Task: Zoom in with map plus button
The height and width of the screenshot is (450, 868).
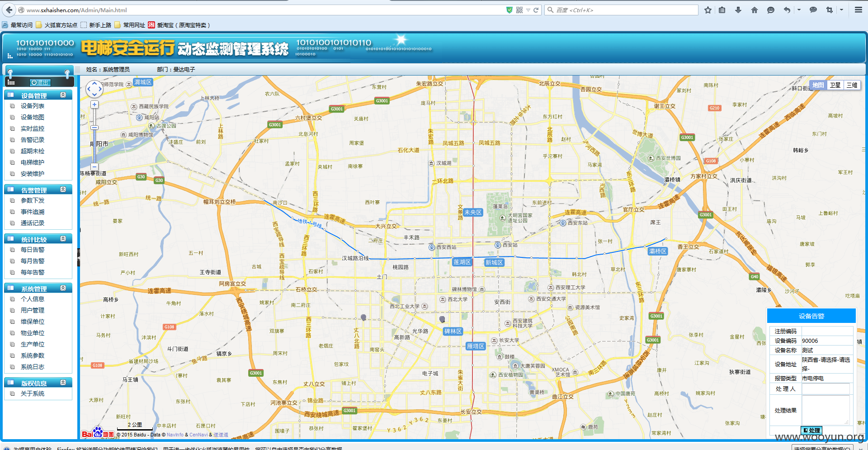Action: [94, 104]
